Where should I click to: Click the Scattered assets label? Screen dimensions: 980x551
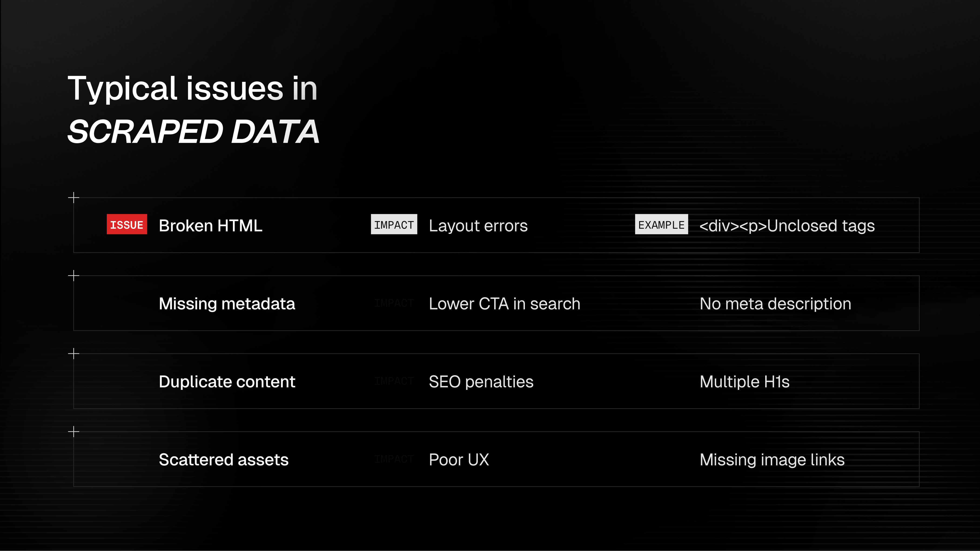tap(223, 459)
